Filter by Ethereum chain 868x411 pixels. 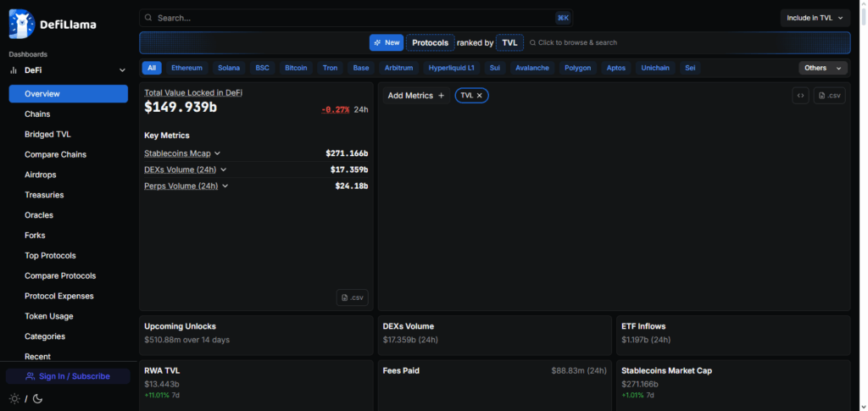pos(186,68)
